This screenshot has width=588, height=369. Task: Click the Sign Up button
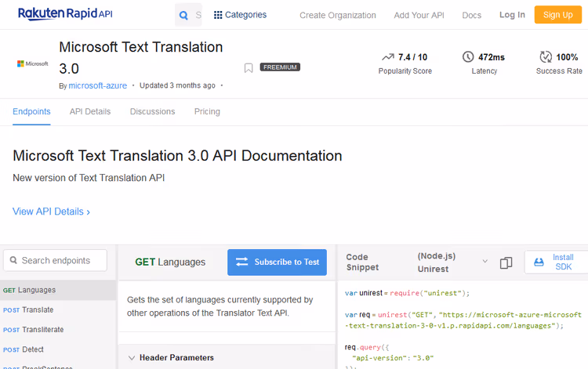pos(557,15)
